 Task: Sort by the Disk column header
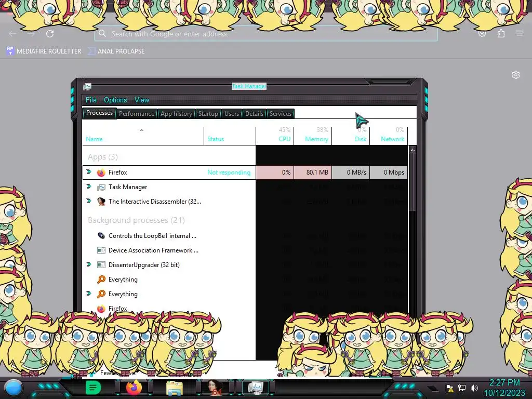pyautogui.click(x=351, y=136)
